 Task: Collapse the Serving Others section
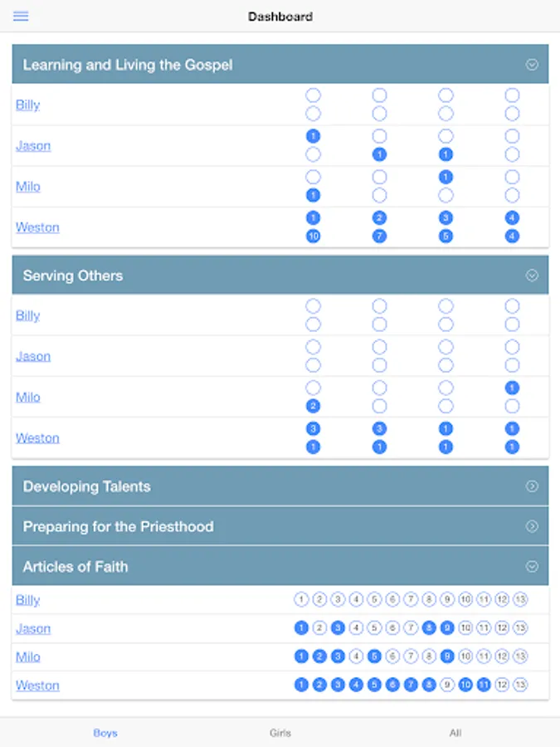pos(532,276)
